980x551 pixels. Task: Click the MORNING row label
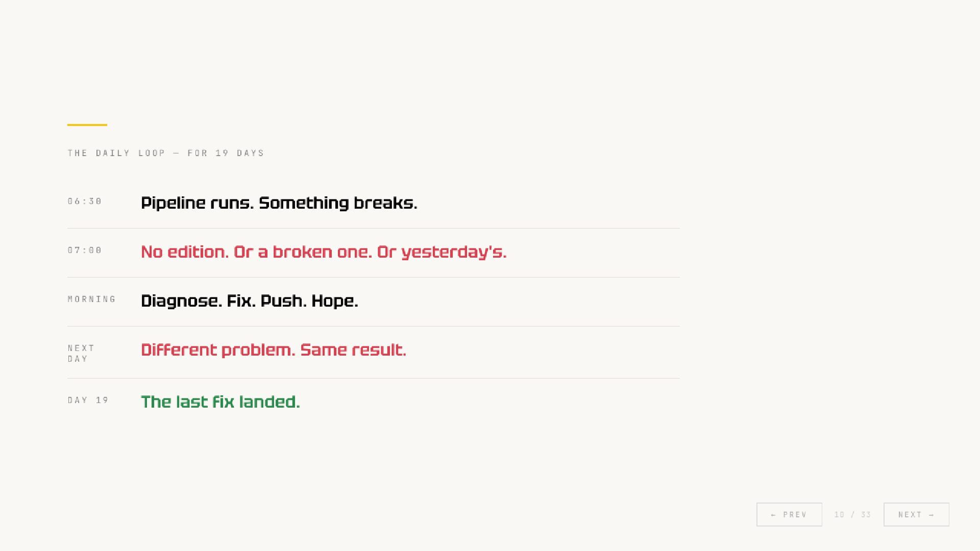point(92,299)
